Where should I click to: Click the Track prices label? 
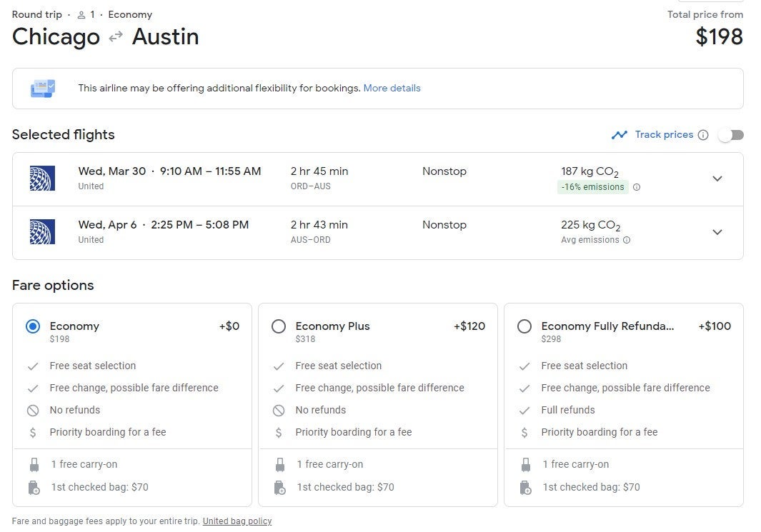(x=664, y=135)
